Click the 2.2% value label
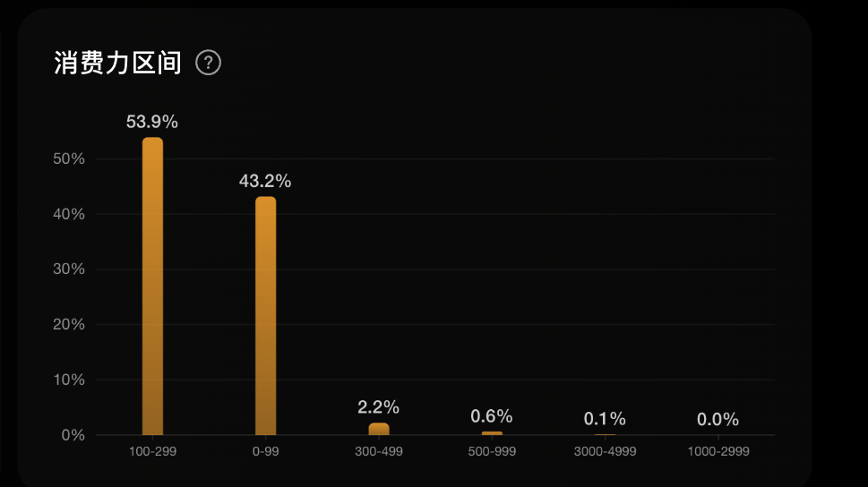 tap(379, 407)
